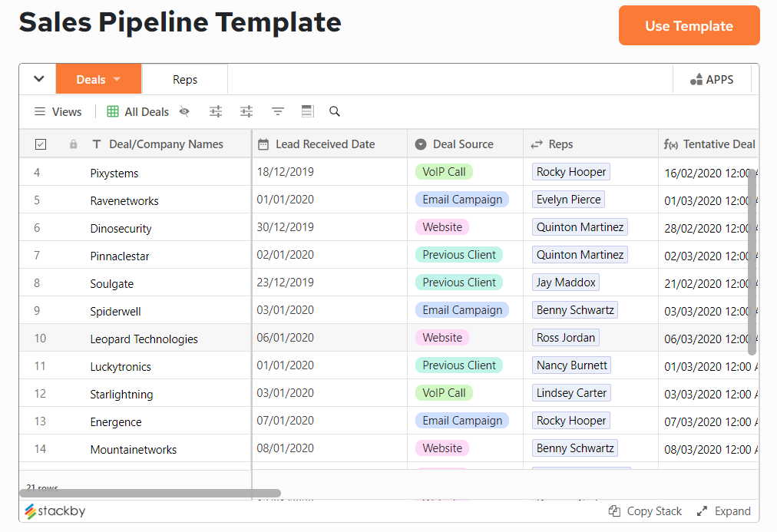Click the formula icon on Tentative Deal column
This screenshot has width=777, height=532.
670,144
